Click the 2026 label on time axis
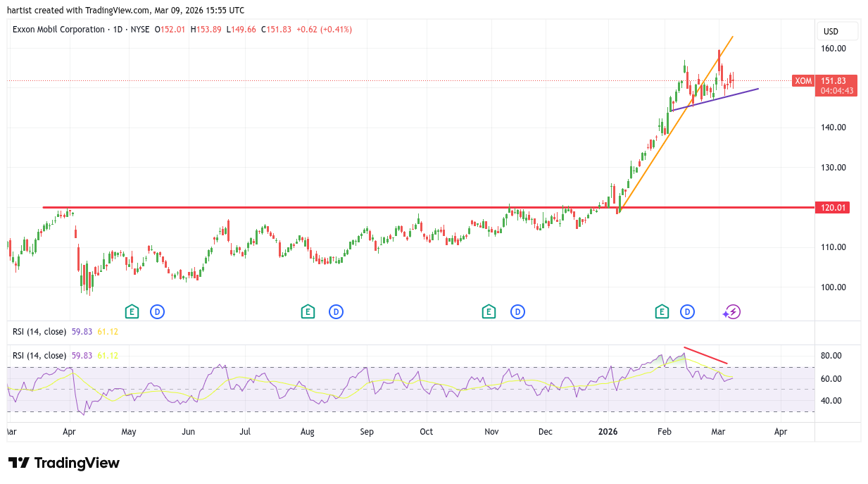 (607, 431)
